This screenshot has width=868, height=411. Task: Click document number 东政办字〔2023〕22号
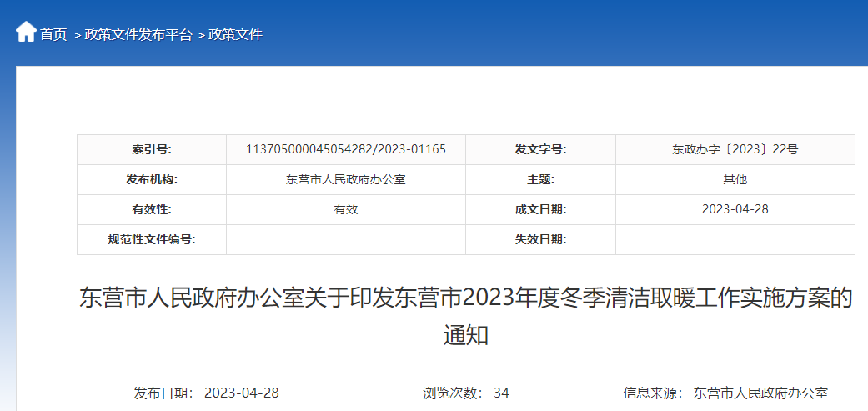point(735,150)
